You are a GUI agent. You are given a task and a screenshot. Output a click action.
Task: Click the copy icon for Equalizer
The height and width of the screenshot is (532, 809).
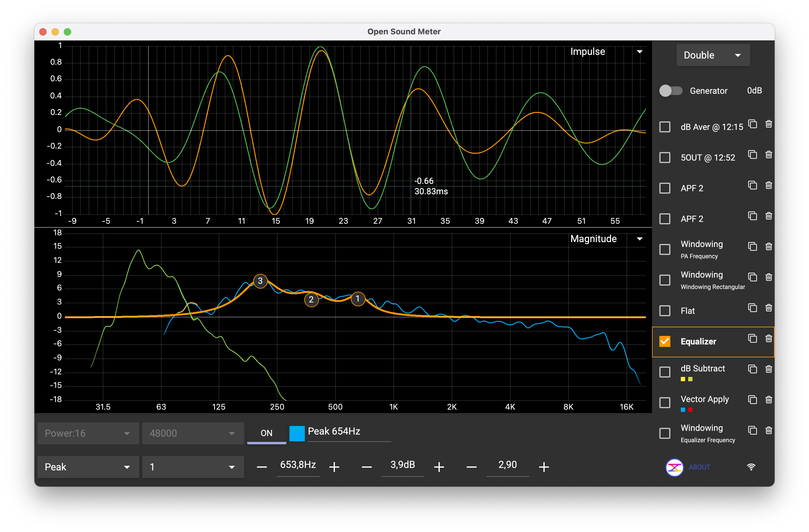coord(752,338)
